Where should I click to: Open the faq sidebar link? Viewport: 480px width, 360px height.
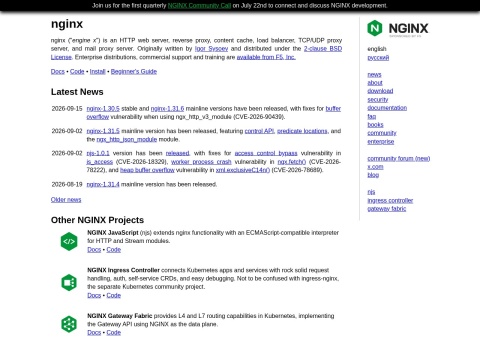tap(372, 116)
